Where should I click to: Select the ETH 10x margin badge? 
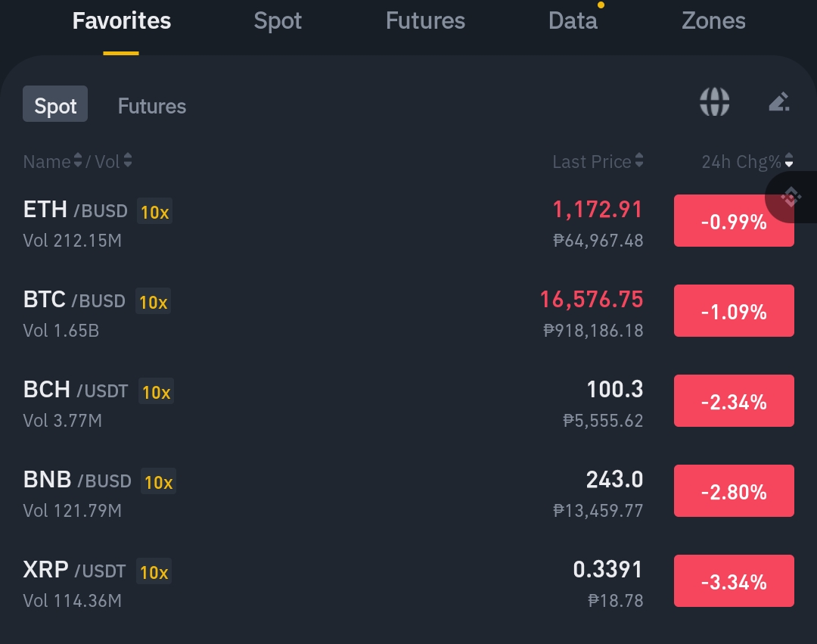[x=155, y=212]
